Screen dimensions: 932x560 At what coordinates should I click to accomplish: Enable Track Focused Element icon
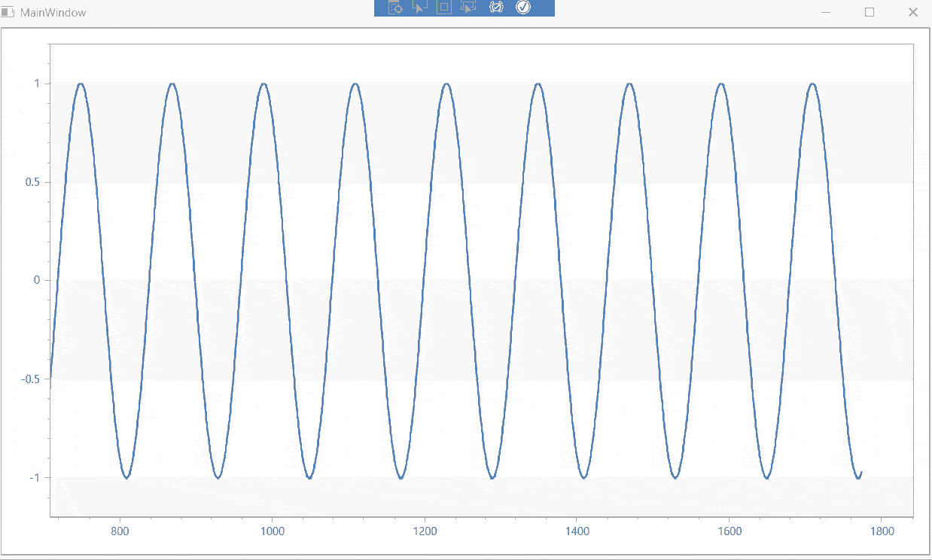click(x=468, y=8)
